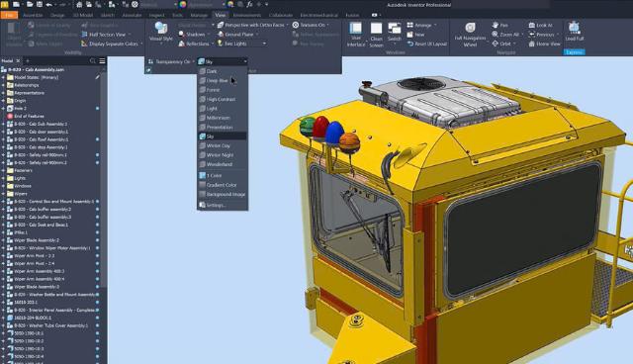Open the Visual Style button

coord(161,32)
